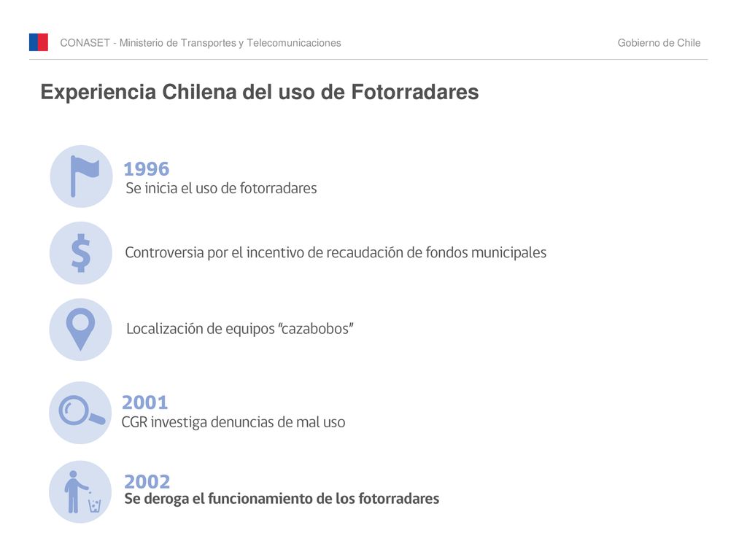This screenshot has width=747, height=560.
Task: Click the Chilean flag logo in header
Action: tap(39, 42)
